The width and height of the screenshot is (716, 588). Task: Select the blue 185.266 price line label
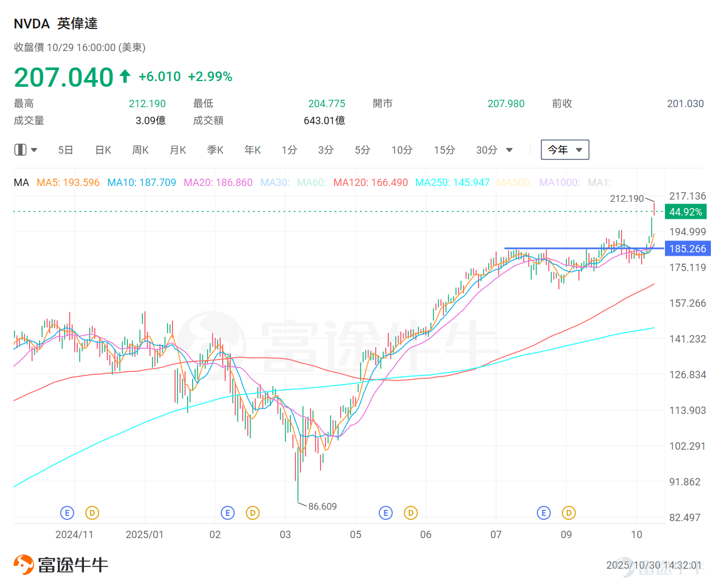(x=687, y=248)
